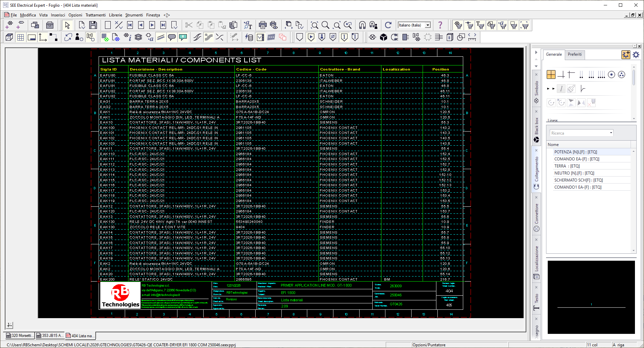The height and width of the screenshot is (348, 644).
Task: Click the gray speech bubble comment icon
Action: point(172,37)
